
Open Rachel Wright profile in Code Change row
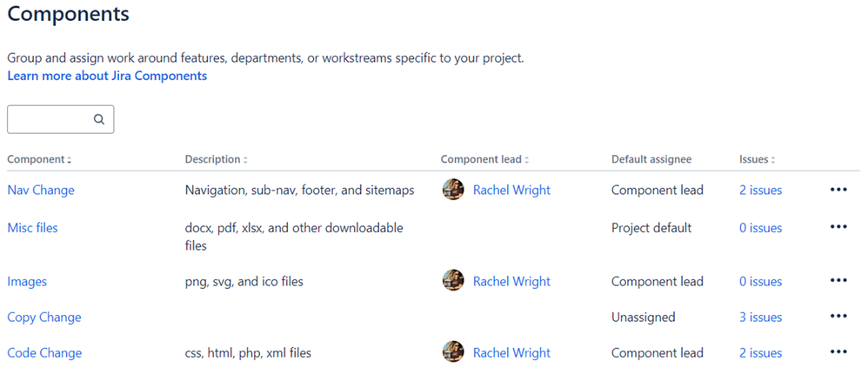pyautogui.click(x=511, y=352)
